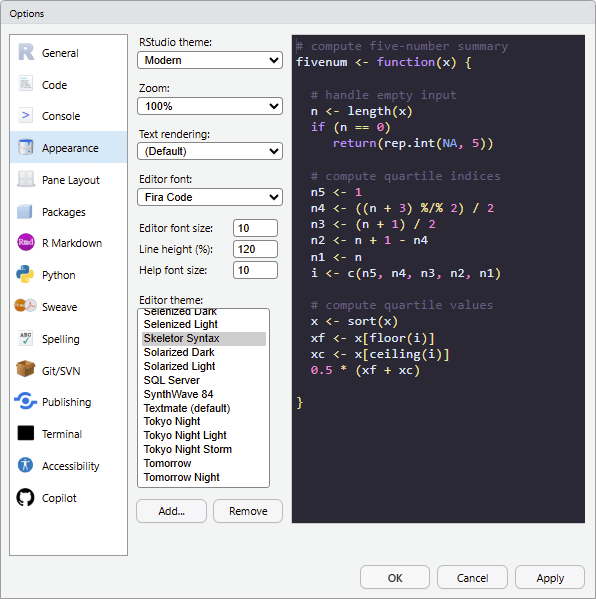Switch to the Publishing section

pyautogui.click(x=69, y=402)
